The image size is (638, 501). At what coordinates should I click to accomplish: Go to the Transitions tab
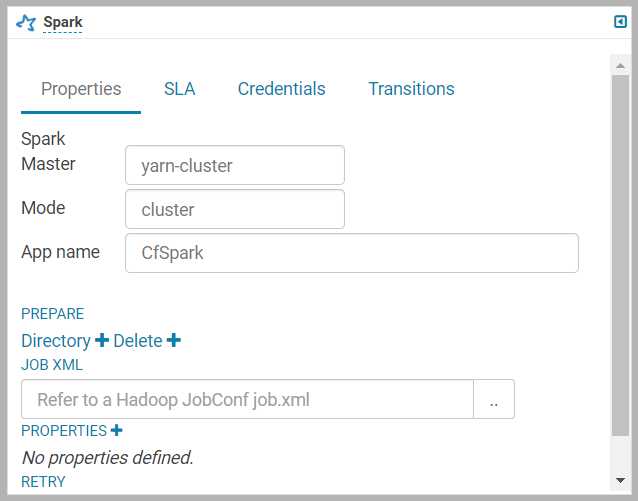point(411,89)
